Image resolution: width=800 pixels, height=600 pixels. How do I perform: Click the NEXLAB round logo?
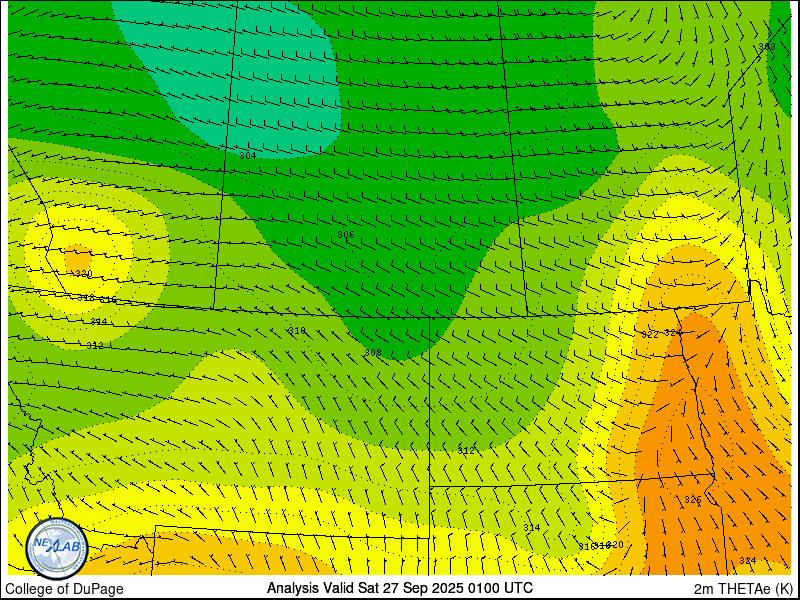pos(57,548)
